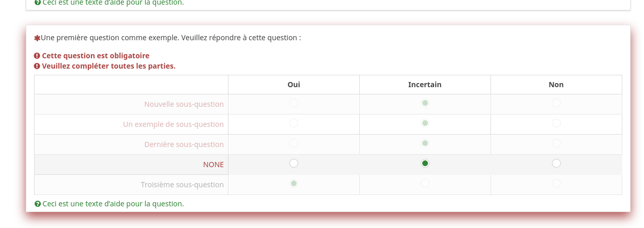Select Oui for Nouvelle sous-question
This screenshot has width=644, height=228.
294,103
